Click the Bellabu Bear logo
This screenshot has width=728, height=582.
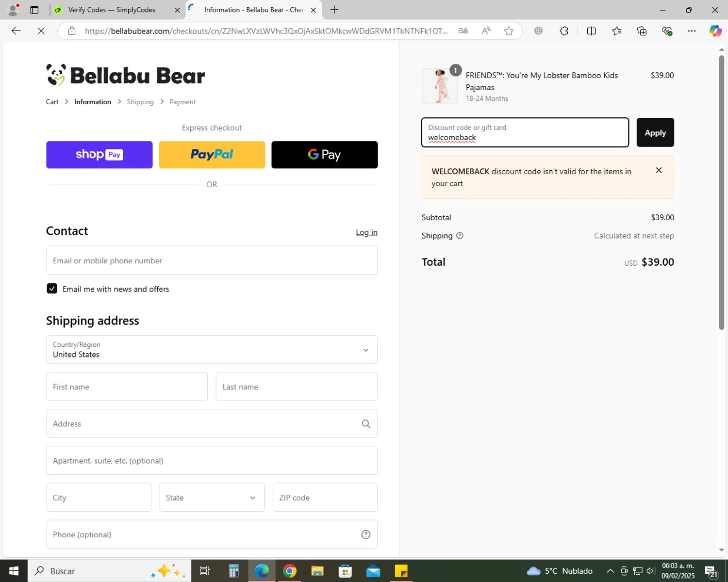tap(126, 75)
